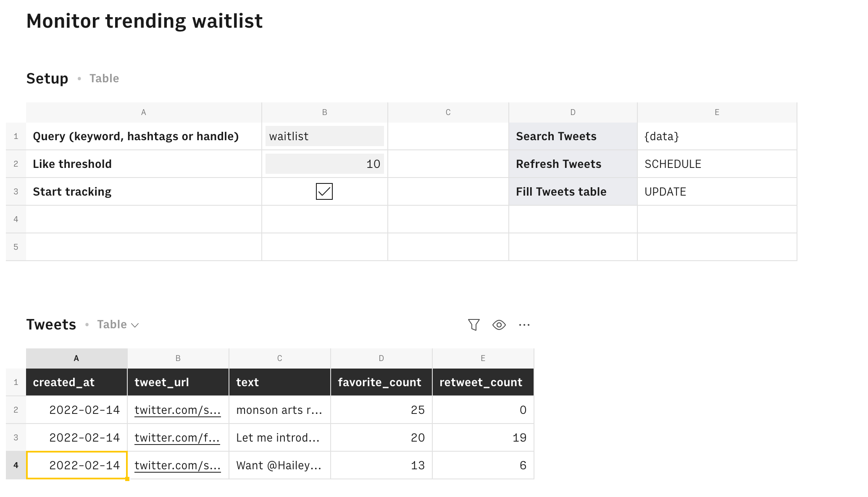The image size is (868, 497).
Task: Open the Tweets table more options menu
Action: (x=524, y=325)
